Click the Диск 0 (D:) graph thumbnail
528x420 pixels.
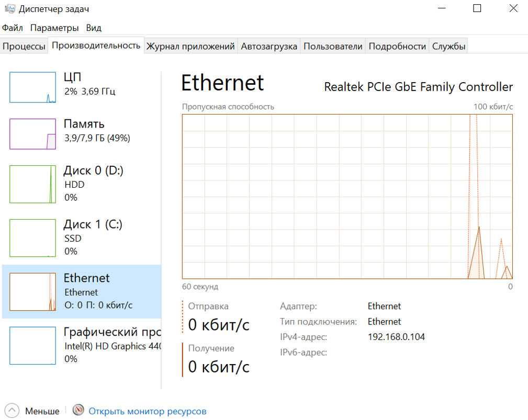(32, 184)
